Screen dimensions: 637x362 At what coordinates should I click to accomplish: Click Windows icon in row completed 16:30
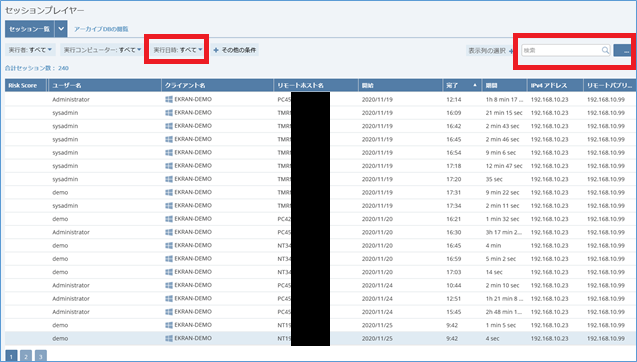[169, 232]
